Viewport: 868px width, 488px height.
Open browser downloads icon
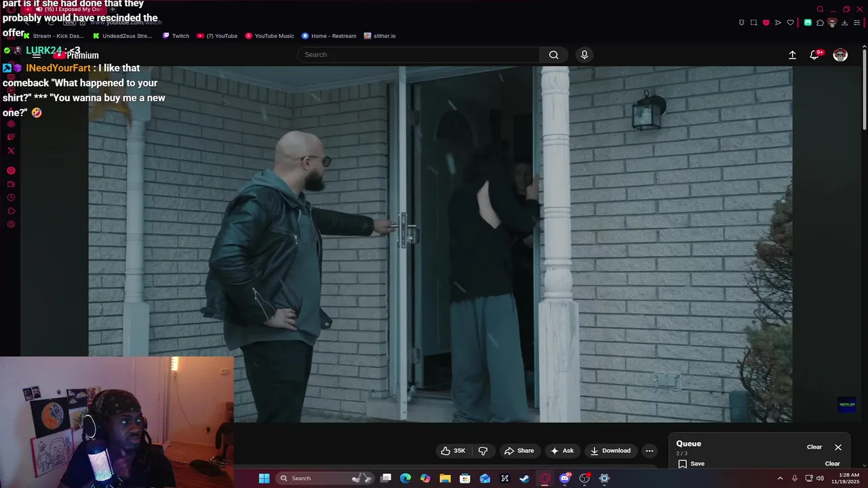(x=844, y=22)
